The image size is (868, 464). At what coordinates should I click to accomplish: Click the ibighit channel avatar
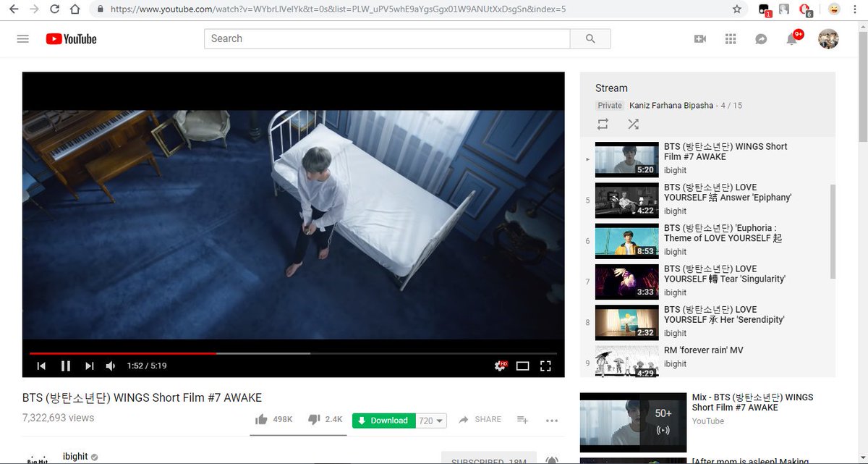click(37, 459)
